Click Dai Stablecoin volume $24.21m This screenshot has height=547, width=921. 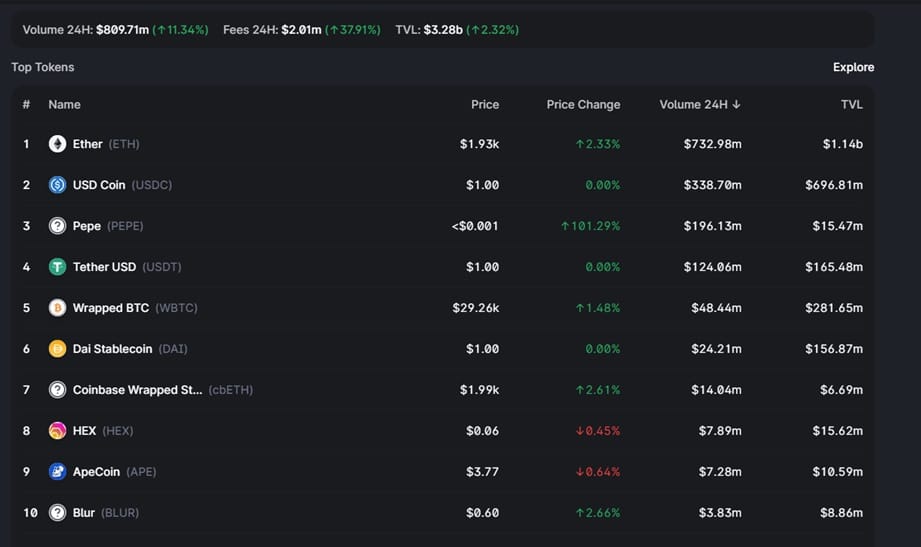click(x=716, y=349)
